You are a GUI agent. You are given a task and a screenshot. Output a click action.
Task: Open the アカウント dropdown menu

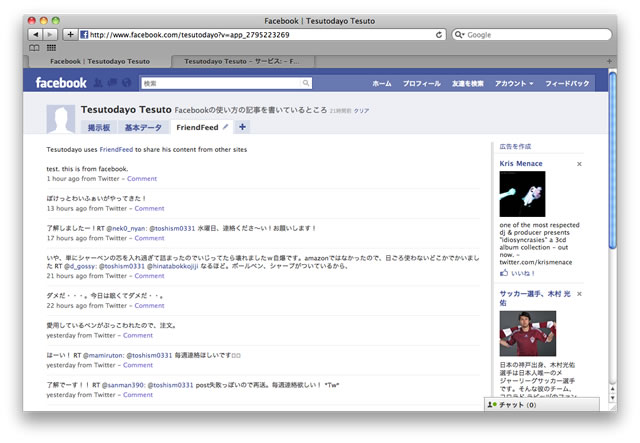tap(514, 83)
